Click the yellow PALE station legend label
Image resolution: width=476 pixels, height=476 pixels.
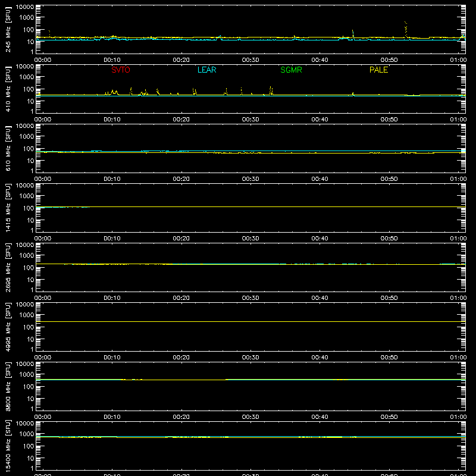coord(378,70)
